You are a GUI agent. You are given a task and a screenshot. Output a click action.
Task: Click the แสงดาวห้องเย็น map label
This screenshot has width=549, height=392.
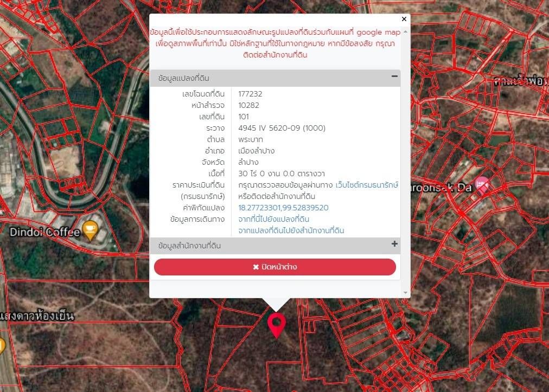(x=37, y=317)
